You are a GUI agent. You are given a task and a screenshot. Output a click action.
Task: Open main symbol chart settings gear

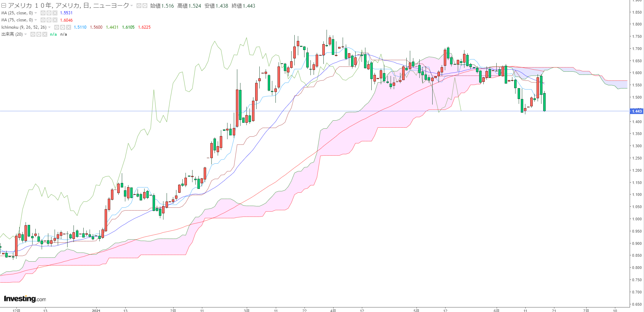click(x=145, y=6)
